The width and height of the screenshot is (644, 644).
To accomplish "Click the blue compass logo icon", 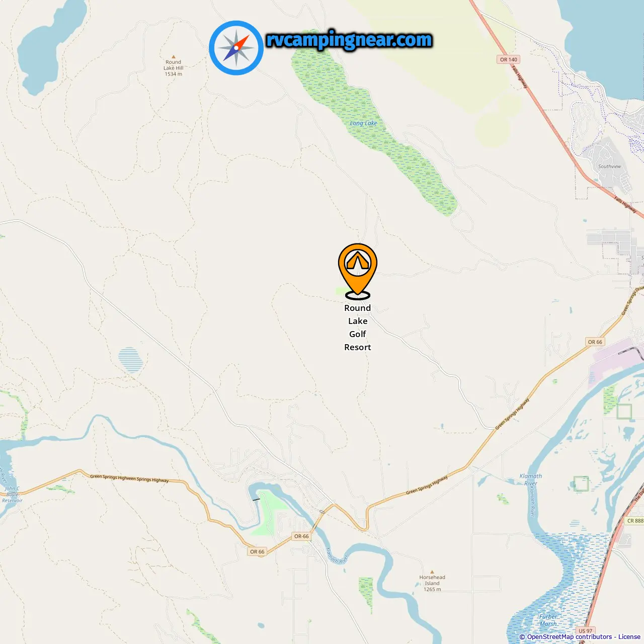I will [x=236, y=48].
